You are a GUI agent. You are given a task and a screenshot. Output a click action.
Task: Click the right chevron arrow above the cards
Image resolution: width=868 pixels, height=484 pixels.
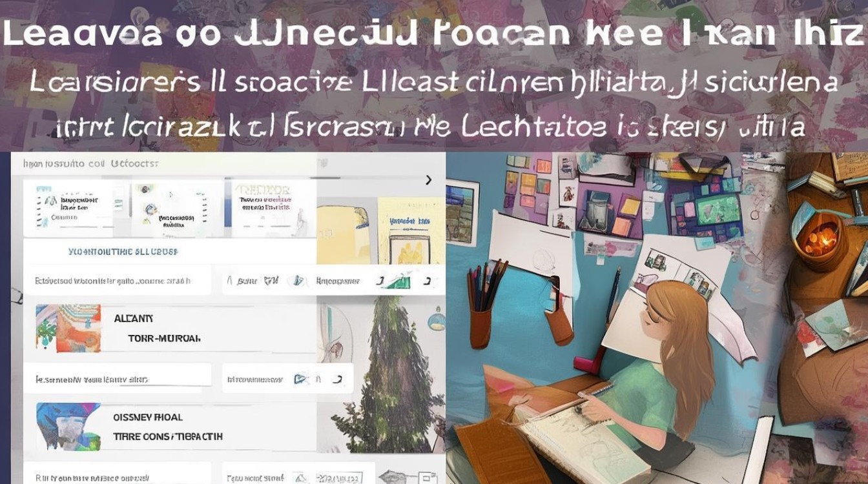pyautogui.click(x=428, y=180)
